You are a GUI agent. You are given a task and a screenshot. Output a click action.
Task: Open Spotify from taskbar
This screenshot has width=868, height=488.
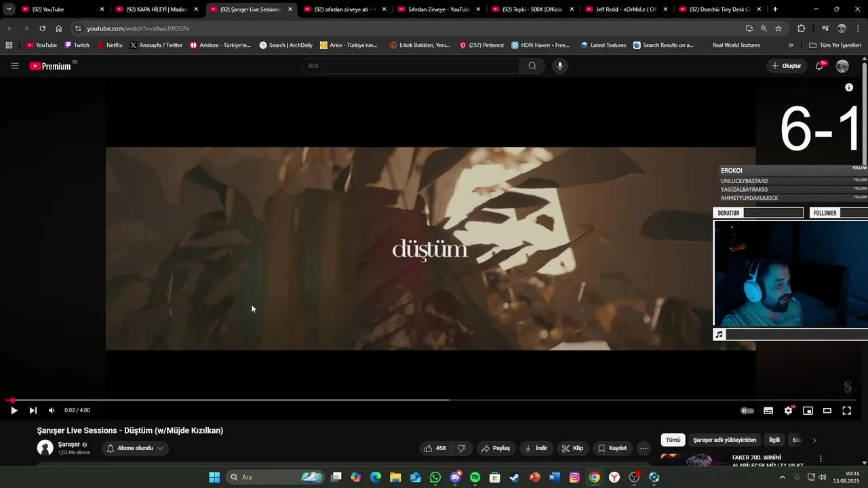coord(475,477)
